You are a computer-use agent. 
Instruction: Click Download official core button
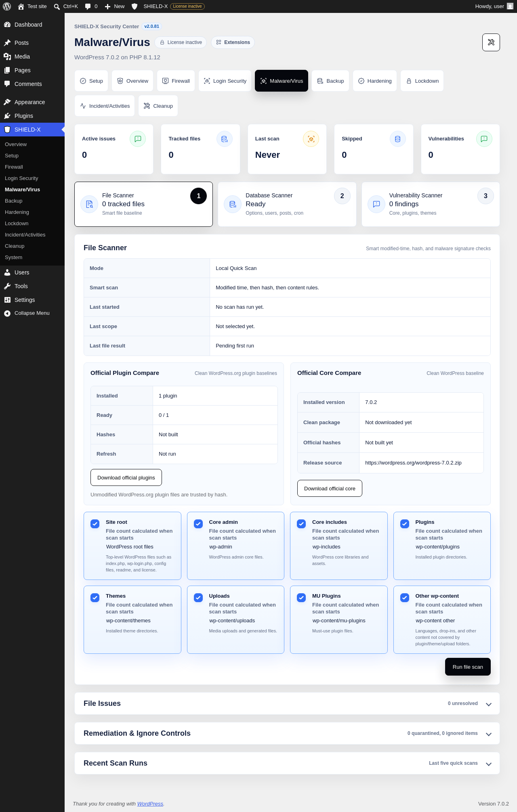[330, 488]
